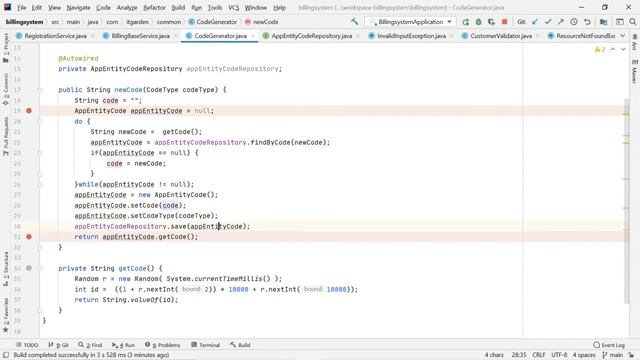The width and height of the screenshot is (640, 360).
Task: Click the editor vertical scrollbar
Action: point(626,202)
